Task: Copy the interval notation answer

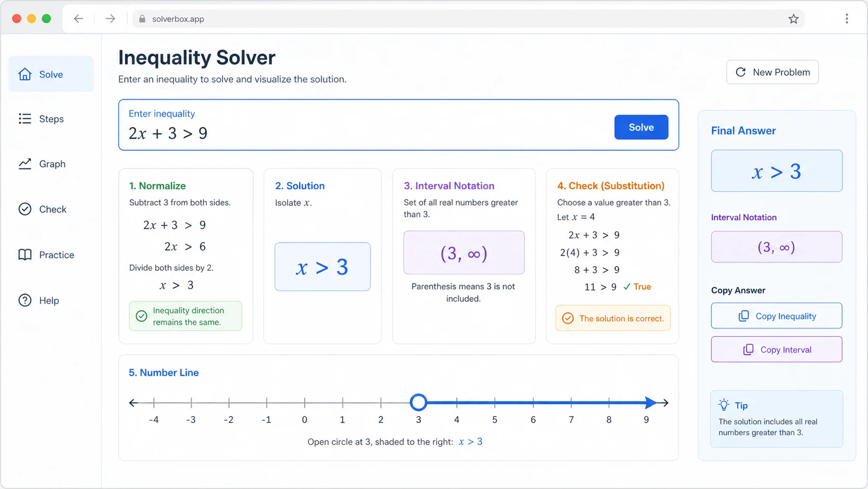Action: pyautogui.click(x=777, y=350)
